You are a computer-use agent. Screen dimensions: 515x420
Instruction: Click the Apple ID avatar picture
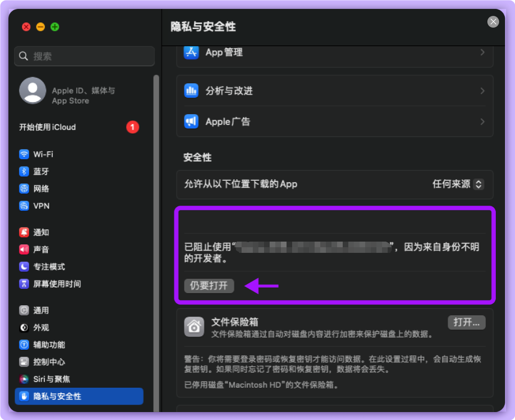[x=32, y=90]
